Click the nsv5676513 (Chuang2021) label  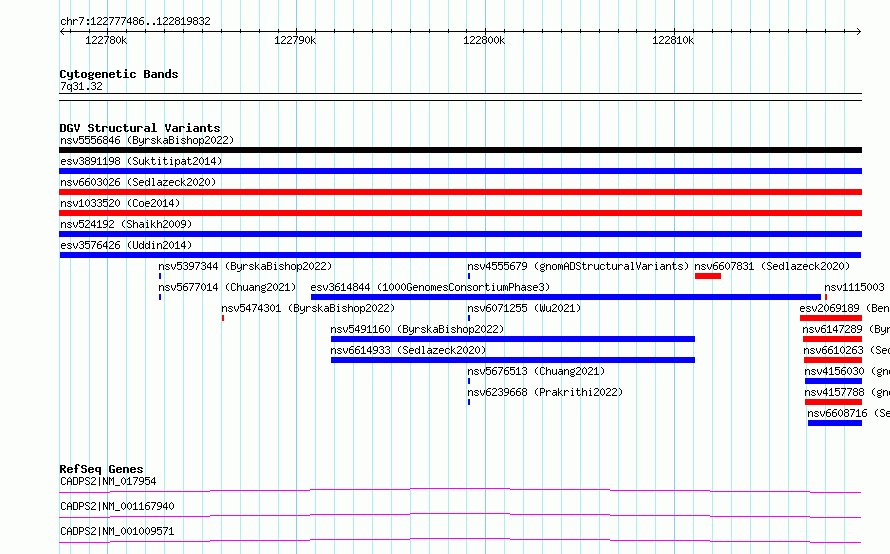536,371
